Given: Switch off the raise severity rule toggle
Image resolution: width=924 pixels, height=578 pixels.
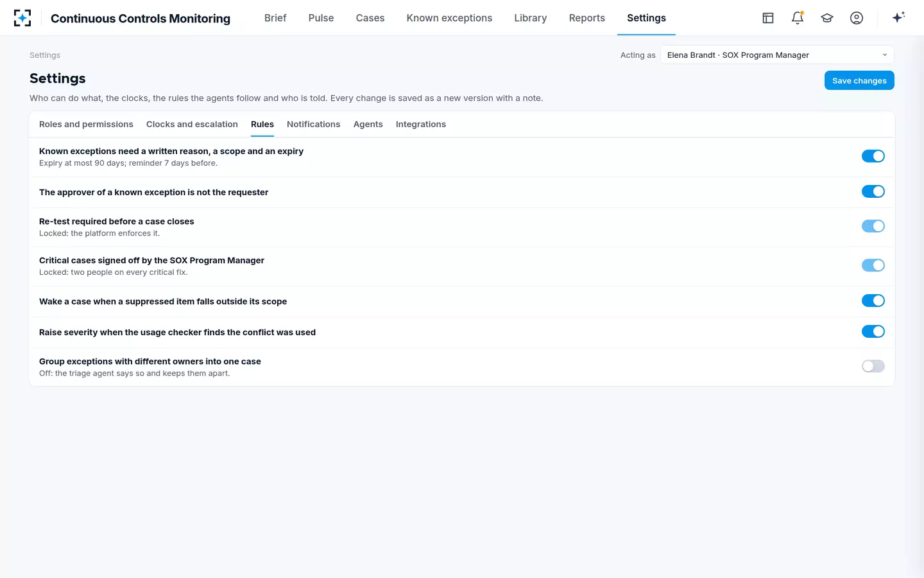Looking at the screenshot, I should [x=873, y=331].
